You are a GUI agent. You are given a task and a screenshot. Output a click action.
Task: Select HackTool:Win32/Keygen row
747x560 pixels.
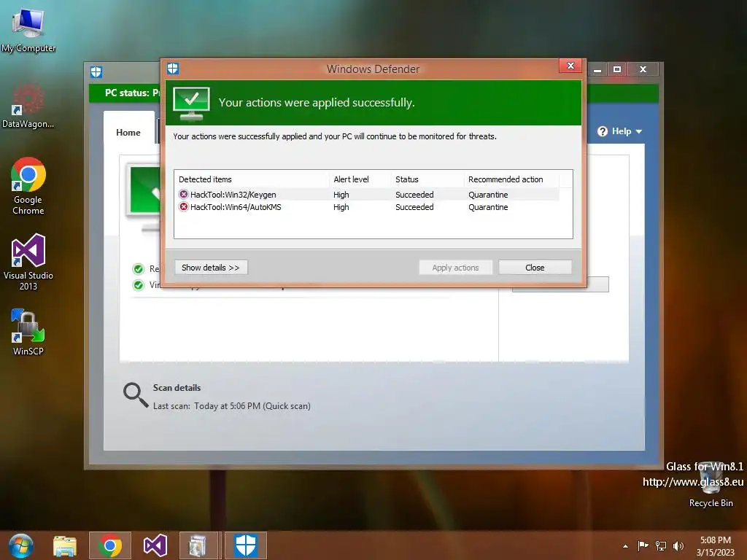(367, 194)
